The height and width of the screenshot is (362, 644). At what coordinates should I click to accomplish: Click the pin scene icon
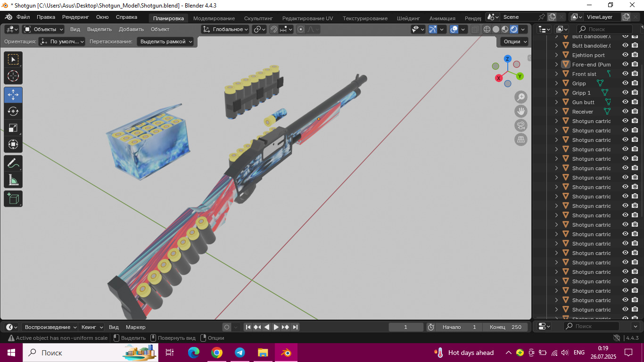click(x=542, y=17)
